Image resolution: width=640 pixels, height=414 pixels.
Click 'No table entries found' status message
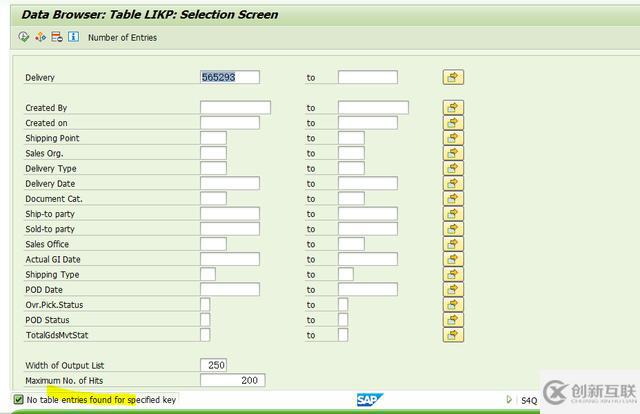pos(101,399)
